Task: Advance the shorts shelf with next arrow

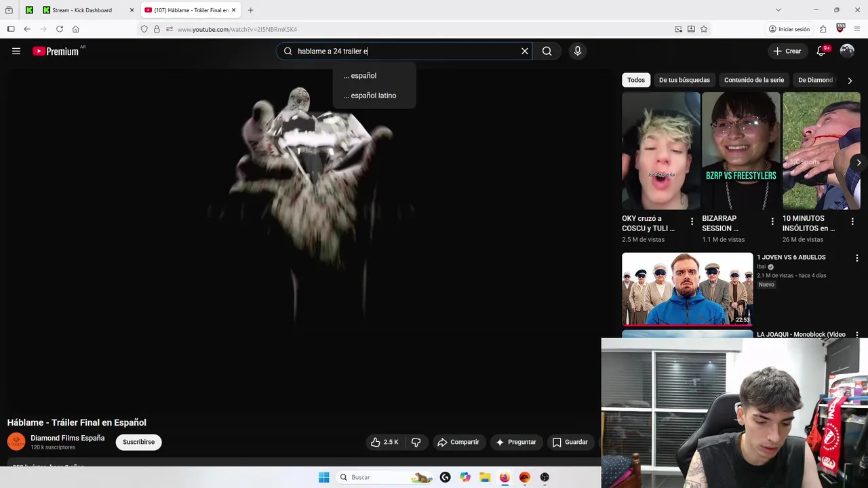Action: (859, 163)
